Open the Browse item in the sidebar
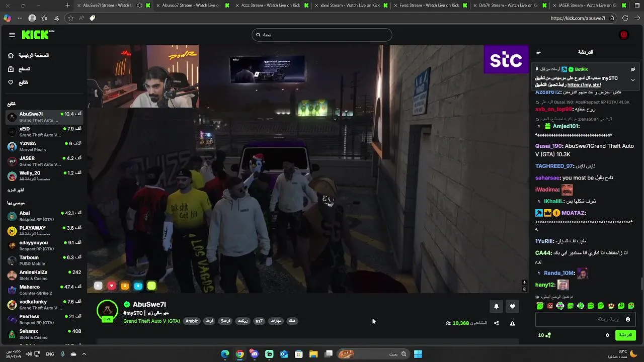This screenshot has height=362, width=644. coord(19,69)
